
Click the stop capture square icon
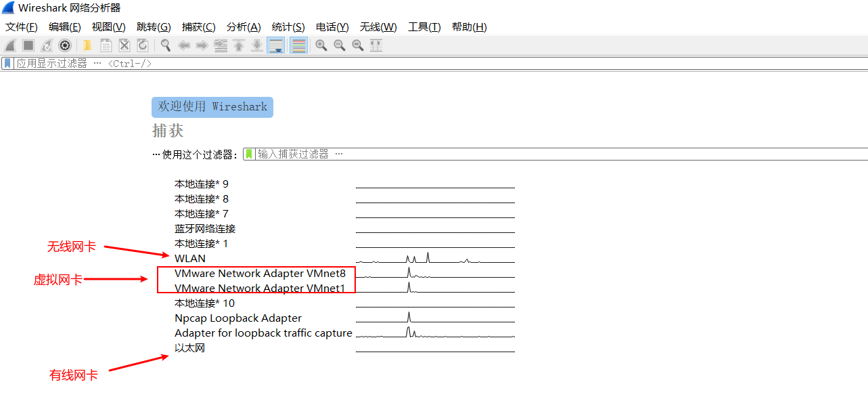pyautogui.click(x=28, y=45)
